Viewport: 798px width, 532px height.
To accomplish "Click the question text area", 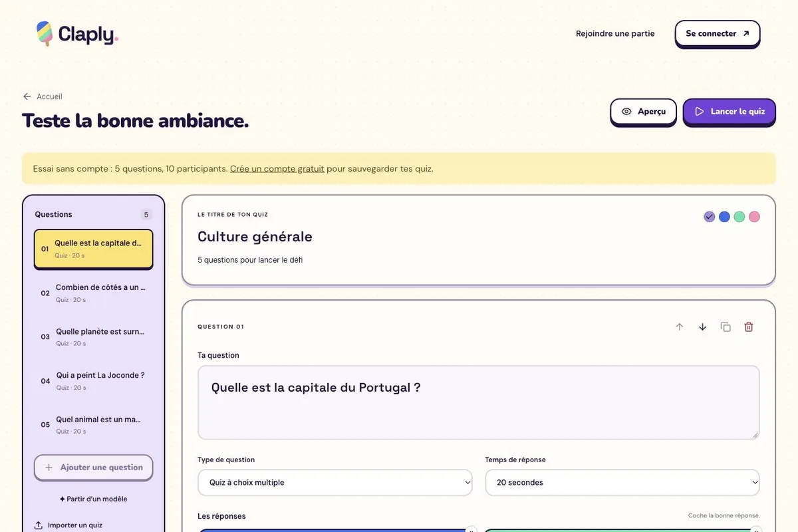I will click(479, 402).
